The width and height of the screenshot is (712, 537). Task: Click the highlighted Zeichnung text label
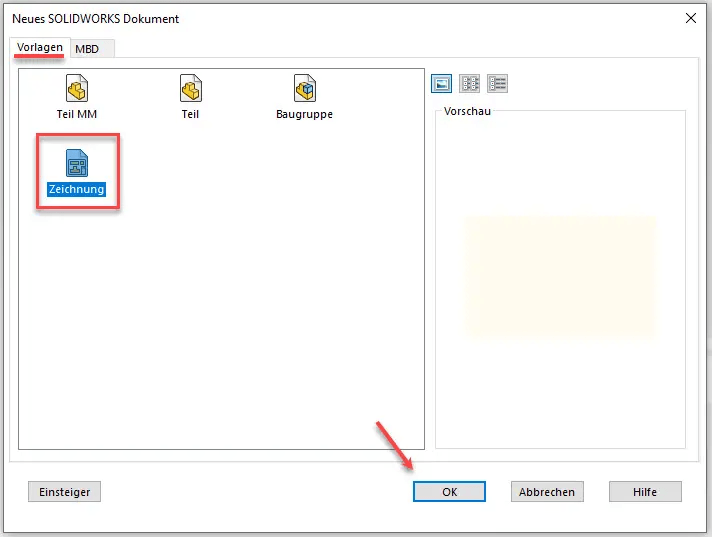pyautogui.click(x=77, y=189)
